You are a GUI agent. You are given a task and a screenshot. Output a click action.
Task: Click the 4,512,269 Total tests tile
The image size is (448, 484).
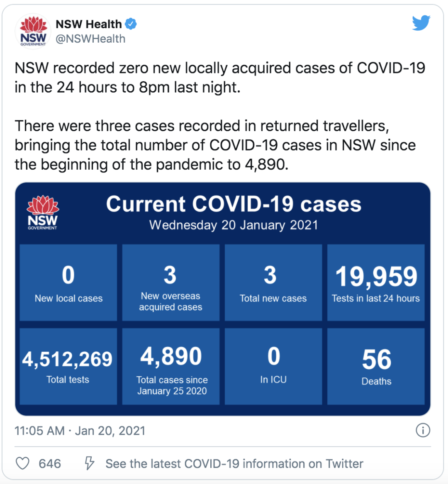pyautogui.click(x=68, y=366)
